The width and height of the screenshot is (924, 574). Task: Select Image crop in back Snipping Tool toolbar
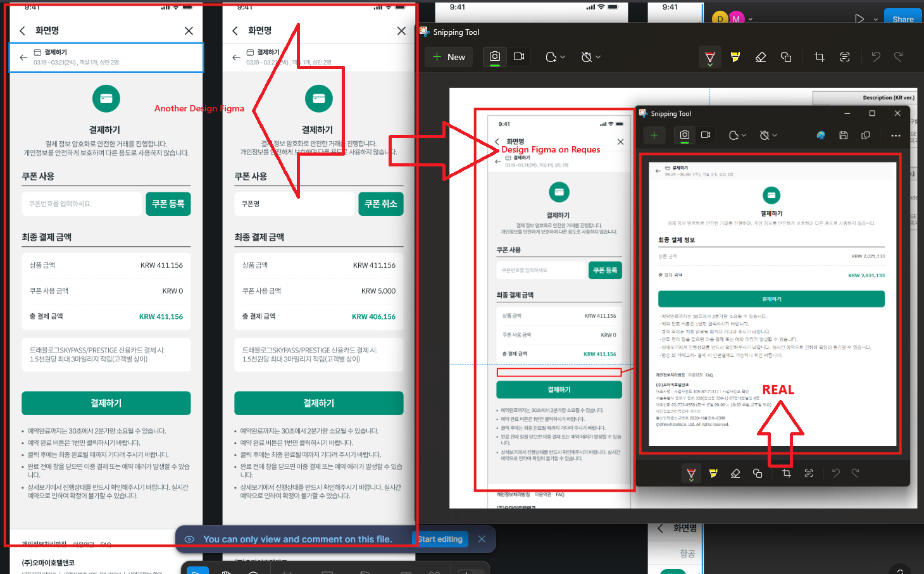click(x=820, y=57)
